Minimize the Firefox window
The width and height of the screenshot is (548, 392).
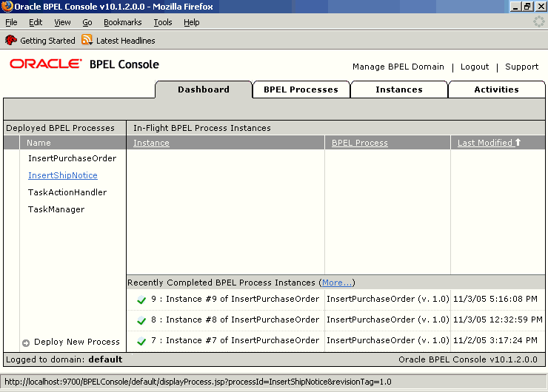tap(515, 7)
